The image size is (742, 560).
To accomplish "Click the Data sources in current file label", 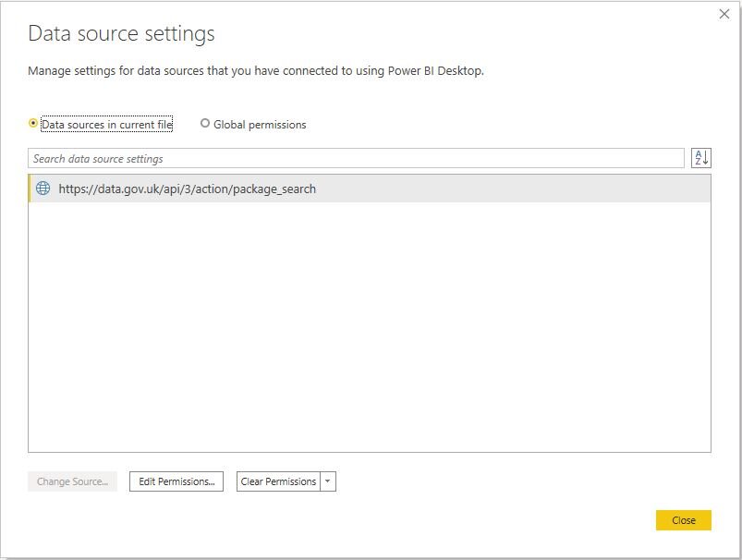I will pos(107,125).
